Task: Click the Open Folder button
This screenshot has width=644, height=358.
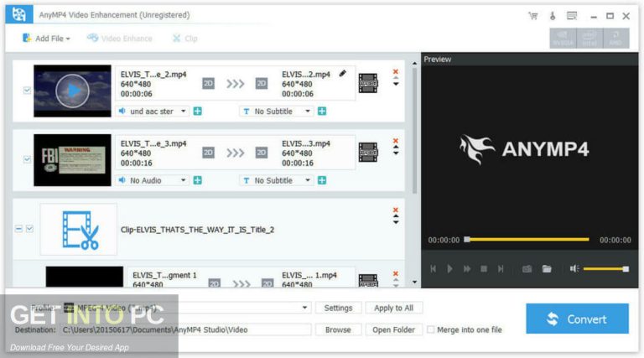Action: 393,329
